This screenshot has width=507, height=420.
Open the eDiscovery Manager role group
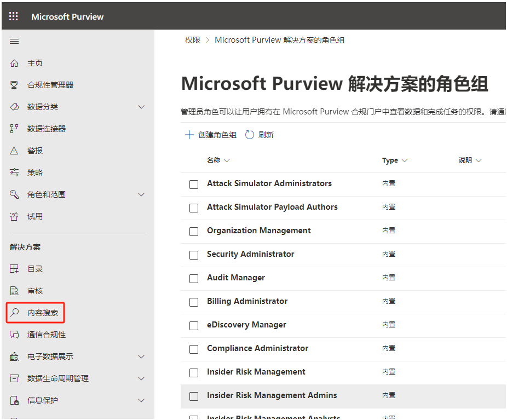pos(247,325)
